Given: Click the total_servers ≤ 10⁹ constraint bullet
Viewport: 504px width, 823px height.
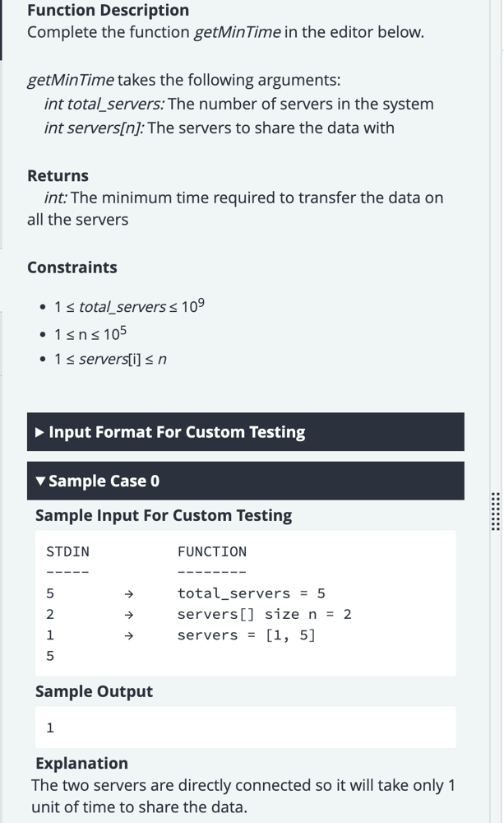Looking at the screenshot, I should [129, 307].
